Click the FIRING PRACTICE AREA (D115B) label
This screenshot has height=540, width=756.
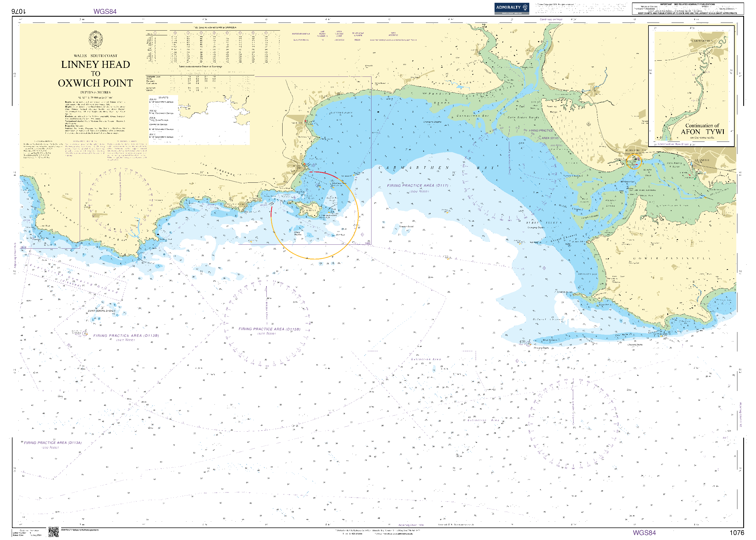coord(270,329)
